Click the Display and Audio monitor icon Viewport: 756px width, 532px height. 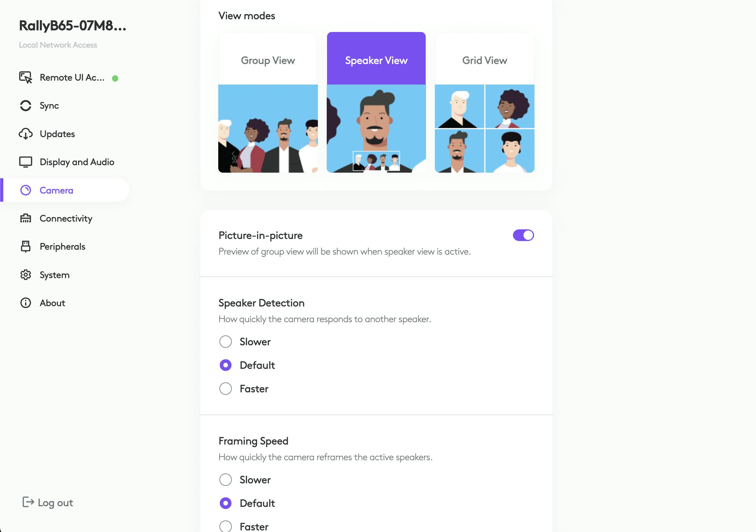25,162
